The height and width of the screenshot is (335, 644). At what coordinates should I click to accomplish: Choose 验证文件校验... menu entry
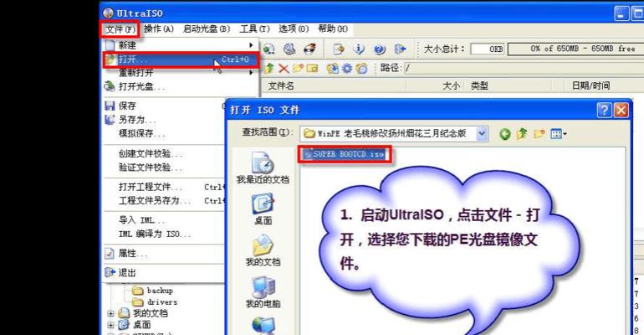163,167
